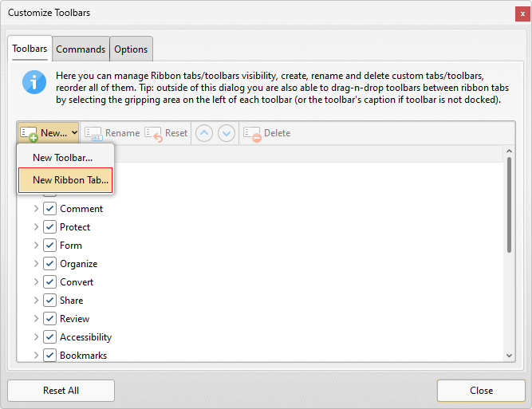Select the Share row label

[x=72, y=300]
